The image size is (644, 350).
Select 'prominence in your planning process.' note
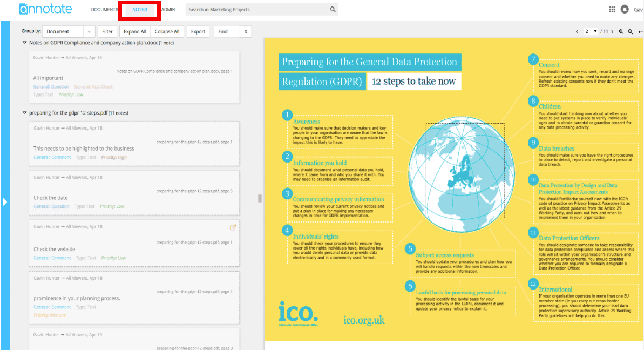134,298
